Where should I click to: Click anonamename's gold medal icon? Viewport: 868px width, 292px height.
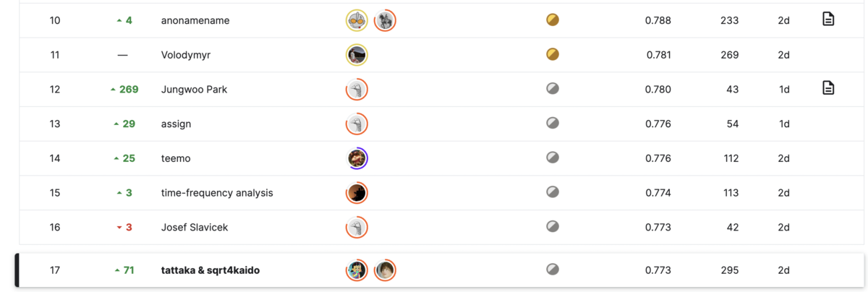coord(552,20)
